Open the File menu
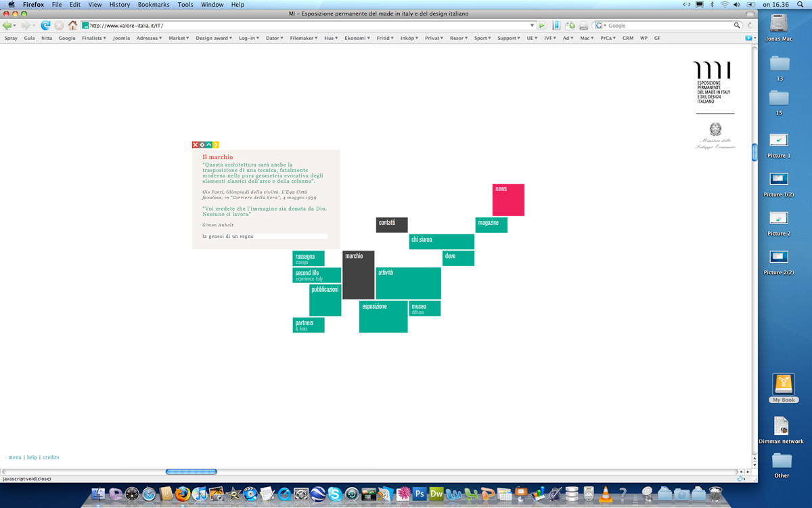Image resolution: width=812 pixels, height=508 pixels. [x=57, y=5]
